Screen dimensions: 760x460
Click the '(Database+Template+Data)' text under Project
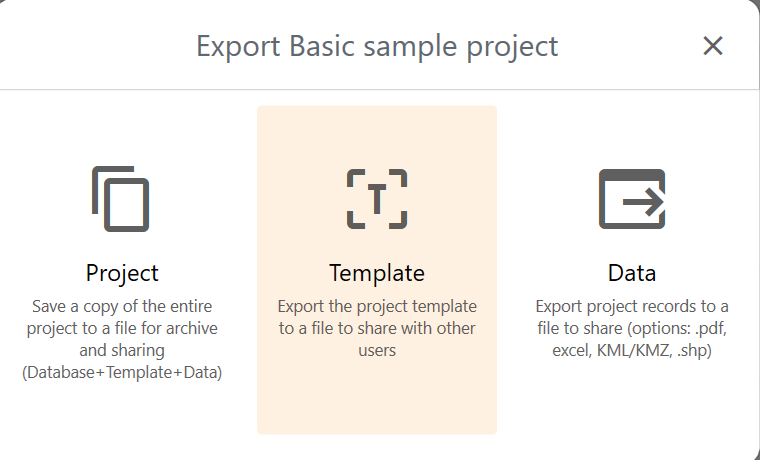pos(122,374)
